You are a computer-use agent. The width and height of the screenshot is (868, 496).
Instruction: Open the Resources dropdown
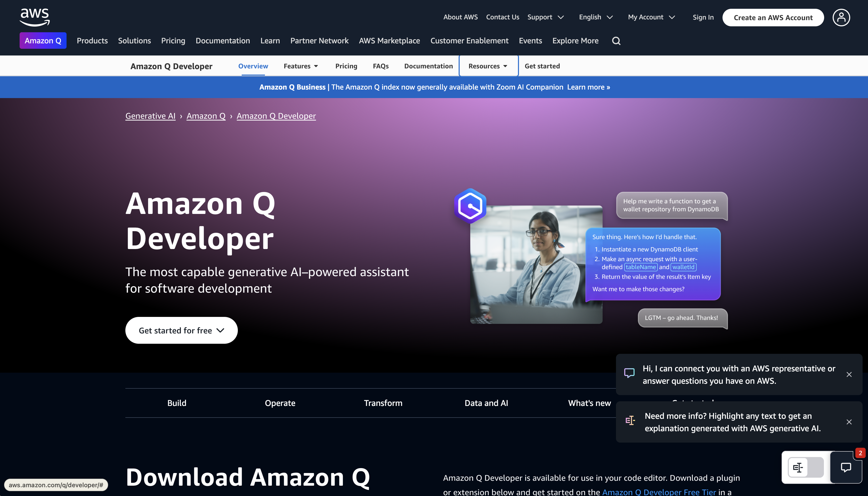[x=488, y=66]
